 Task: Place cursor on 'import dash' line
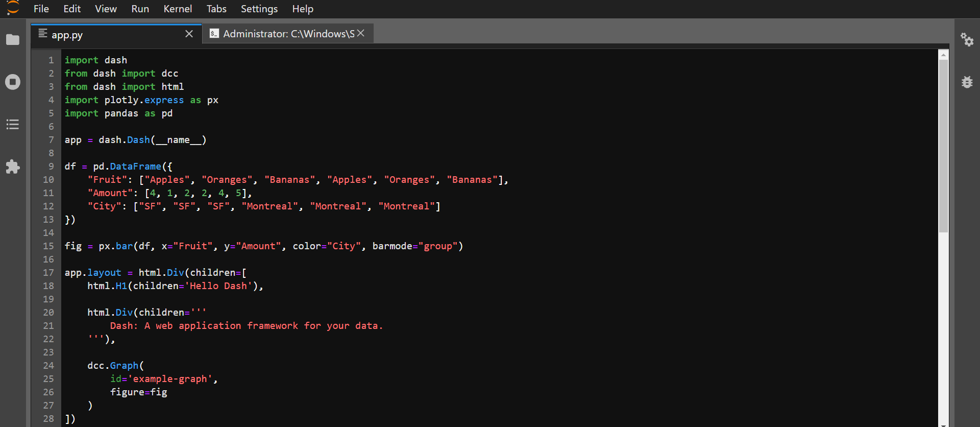(96, 60)
